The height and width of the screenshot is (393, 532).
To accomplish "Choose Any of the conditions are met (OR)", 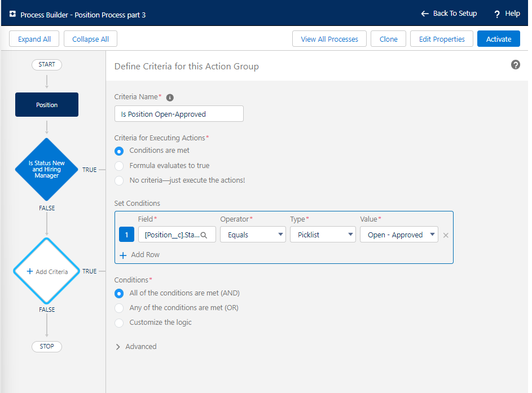I will (119, 308).
